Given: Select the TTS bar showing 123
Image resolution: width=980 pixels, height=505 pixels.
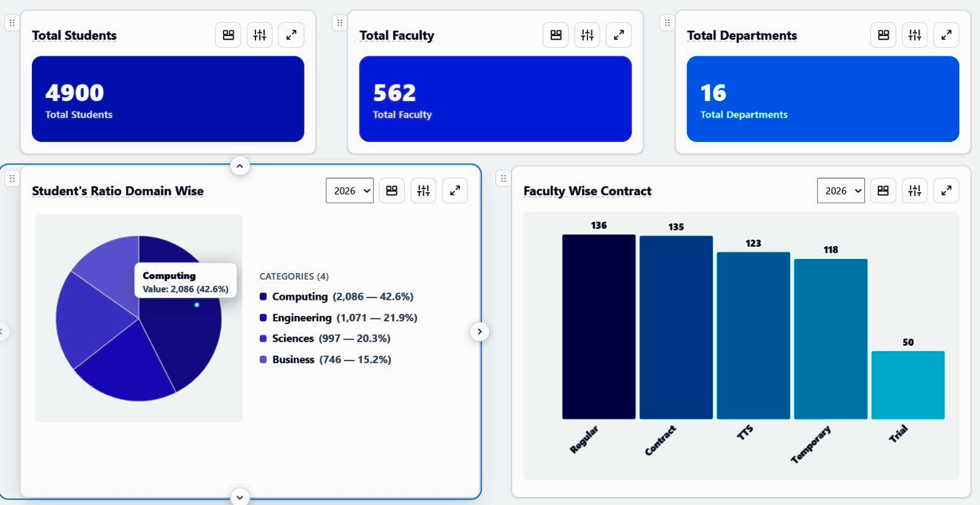Looking at the screenshot, I should 753,335.
